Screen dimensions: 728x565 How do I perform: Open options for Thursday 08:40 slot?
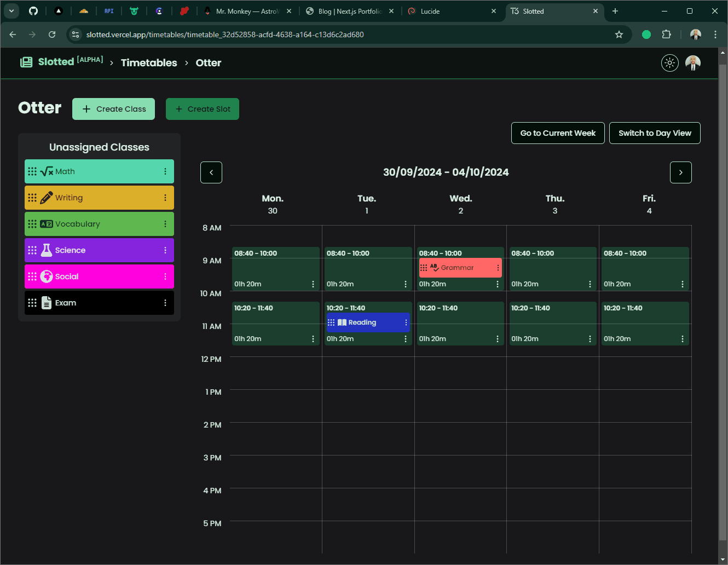pyautogui.click(x=590, y=284)
